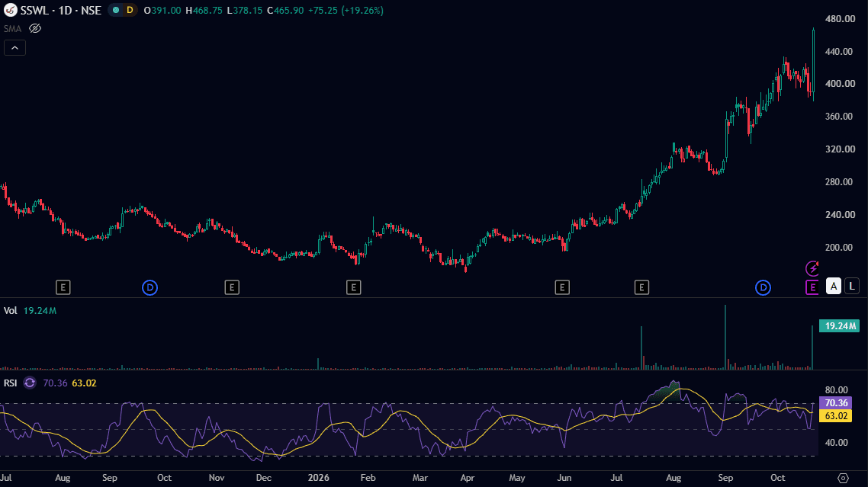Image resolution: width=868 pixels, height=487 pixels.
Task: Click the Jun label on time axis
Action: click(564, 478)
